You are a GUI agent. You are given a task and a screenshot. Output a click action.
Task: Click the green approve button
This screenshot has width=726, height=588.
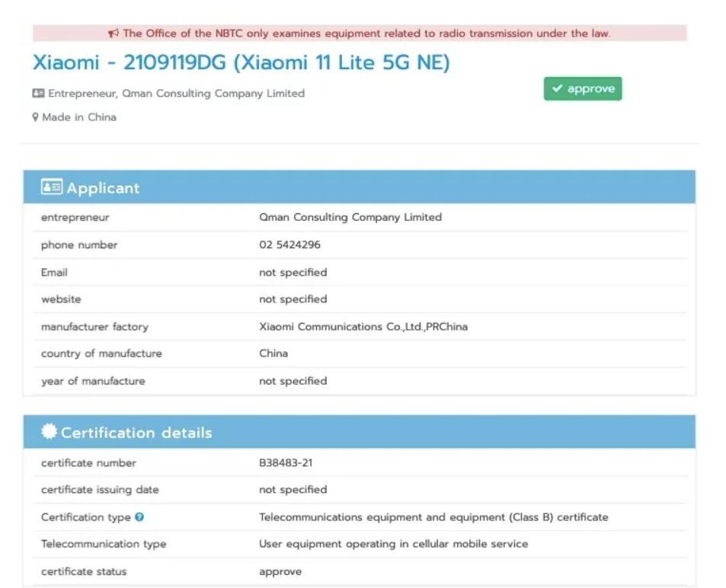pyautogui.click(x=583, y=88)
